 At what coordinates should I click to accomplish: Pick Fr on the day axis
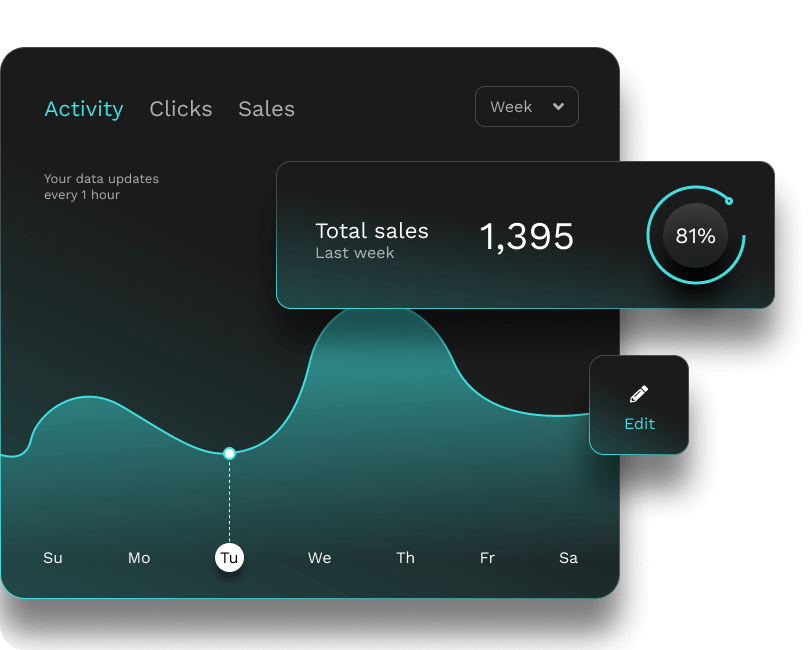click(x=487, y=558)
